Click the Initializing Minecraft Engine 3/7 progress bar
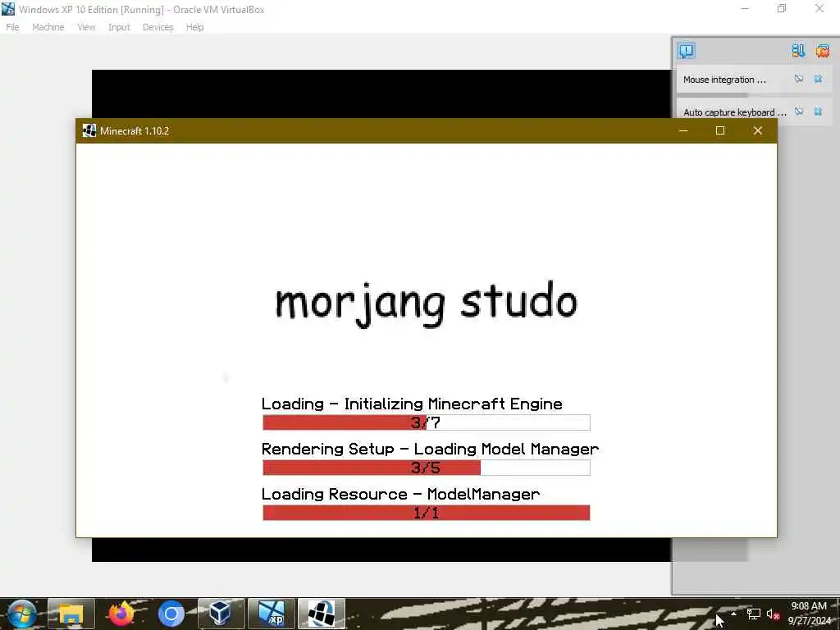 427,422
